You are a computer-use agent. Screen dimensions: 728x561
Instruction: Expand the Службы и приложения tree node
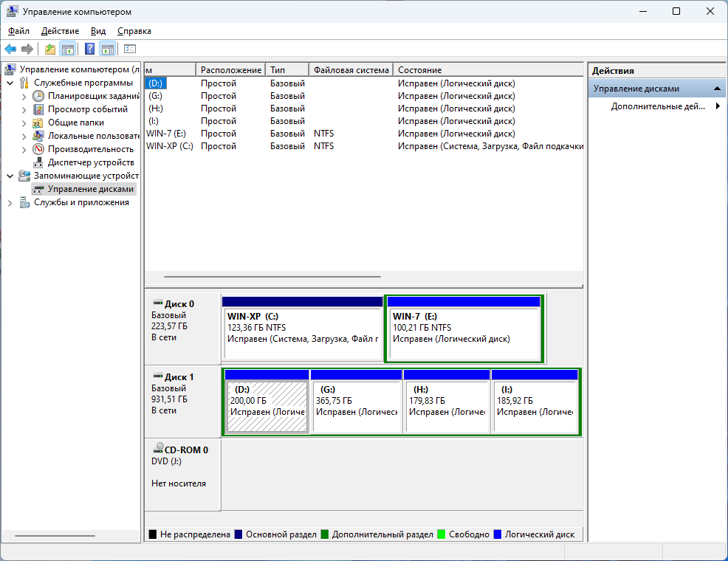pos(10,202)
